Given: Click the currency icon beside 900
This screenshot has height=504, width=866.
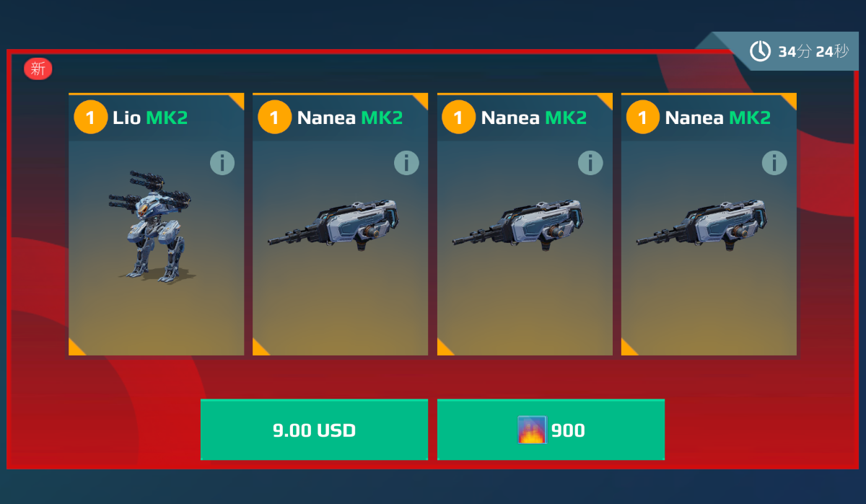Looking at the screenshot, I should point(533,430).
